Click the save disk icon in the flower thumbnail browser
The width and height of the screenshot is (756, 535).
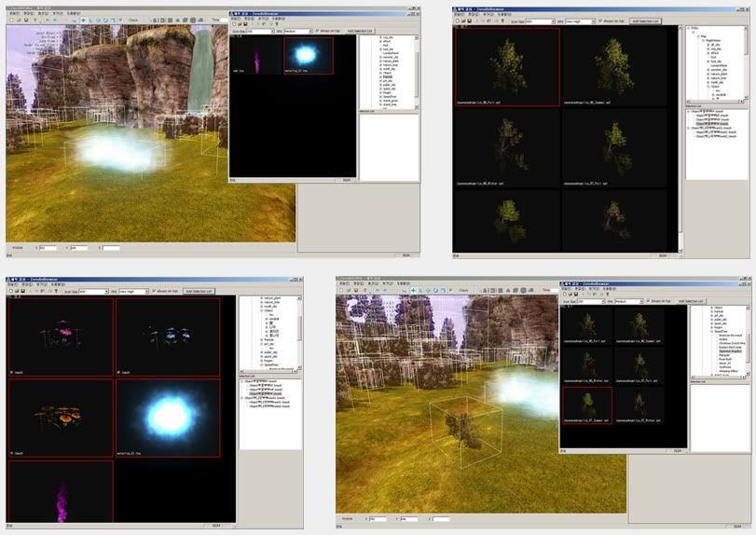(22, 291)
